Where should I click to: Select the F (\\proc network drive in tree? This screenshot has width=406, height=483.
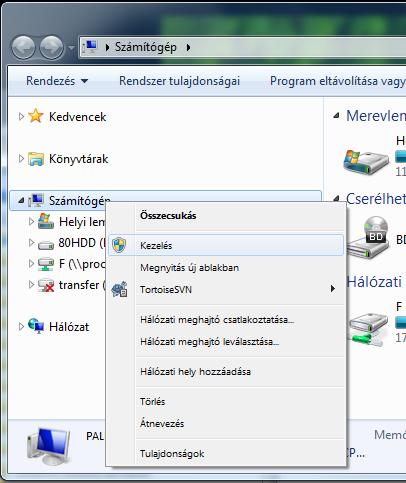82,264
